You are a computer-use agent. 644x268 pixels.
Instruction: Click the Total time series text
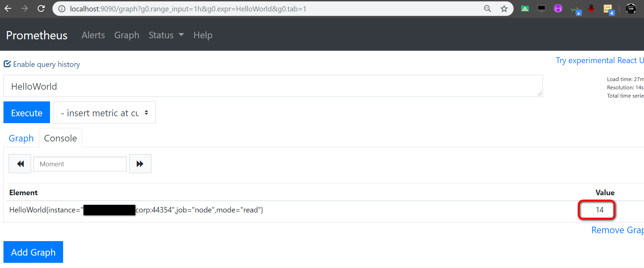pyautogui.click(x=625, y=96)
